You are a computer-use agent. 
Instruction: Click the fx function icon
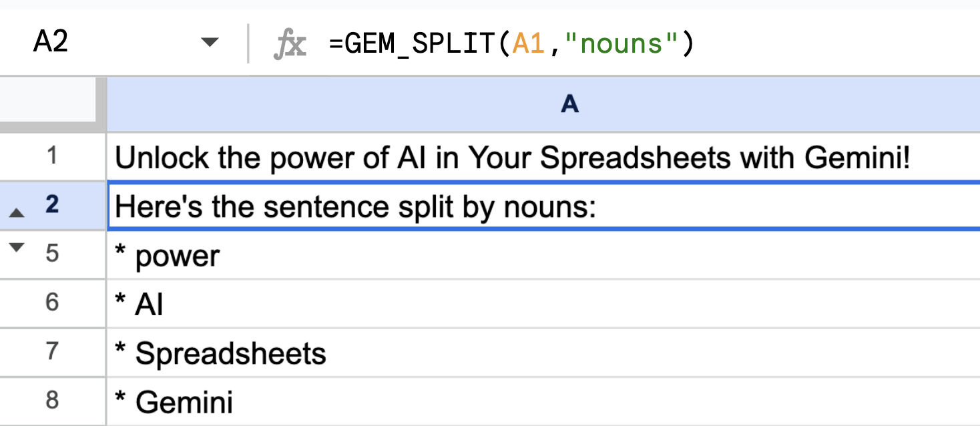pyautogui.click(x=290, y=45)
